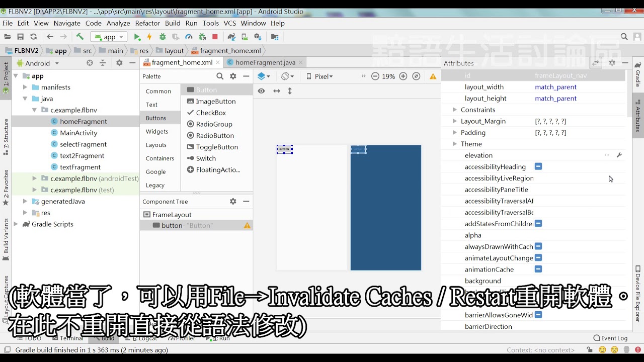The width and height of the screenshot is (644, 362).
Task: Toggle addStatesFromChildren checkbox
Action: (x=538, y=223)
